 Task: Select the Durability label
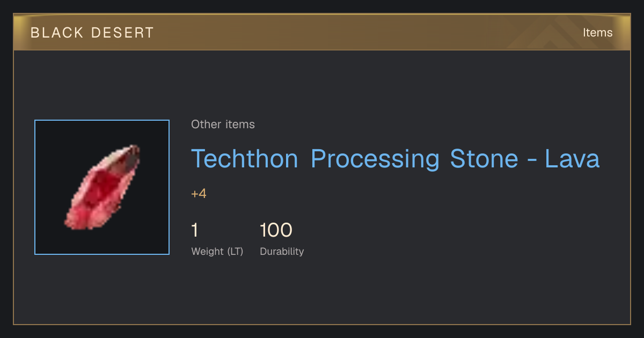pyautogui.click(x=282, y=252)
